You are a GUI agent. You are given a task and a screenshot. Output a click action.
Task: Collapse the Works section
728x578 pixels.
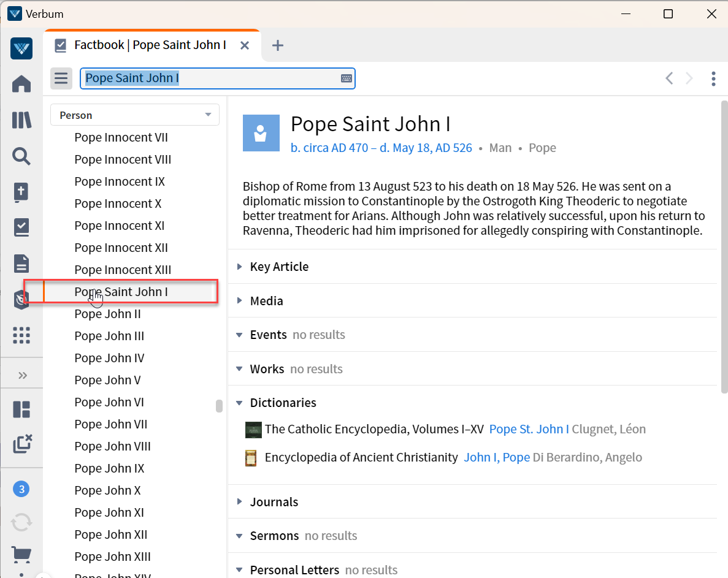coord(239,369)
